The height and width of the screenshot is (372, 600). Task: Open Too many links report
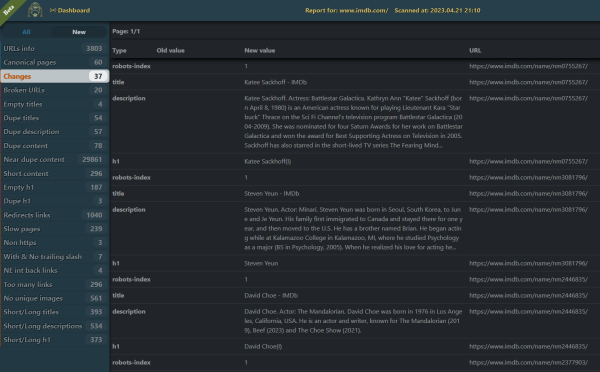coord(54,284)
